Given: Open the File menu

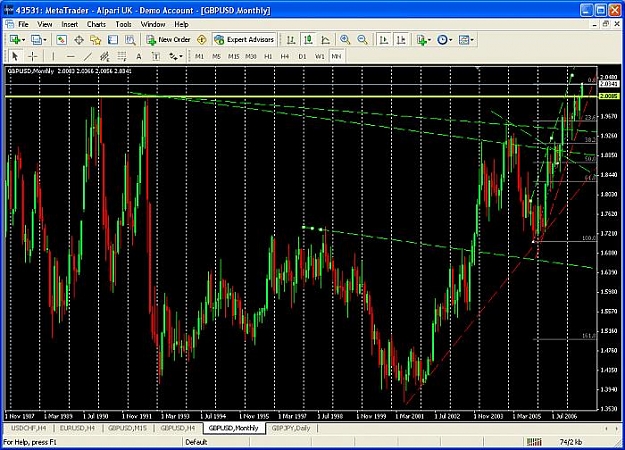Looking at the screenshot, I should click(24, 24).
